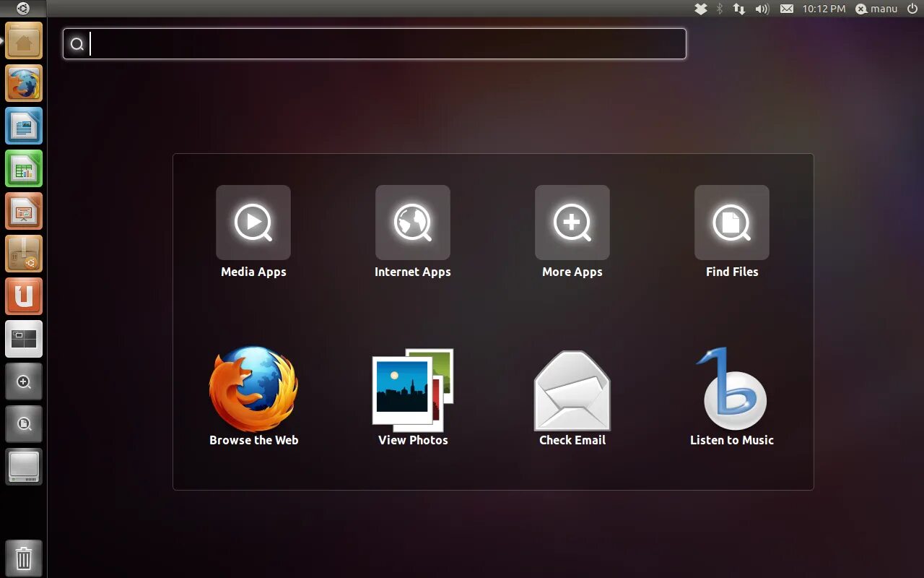Open LibreOffice Writer from the launcher
The height and width of the screenshot is (578, 924).
point(24,126)
